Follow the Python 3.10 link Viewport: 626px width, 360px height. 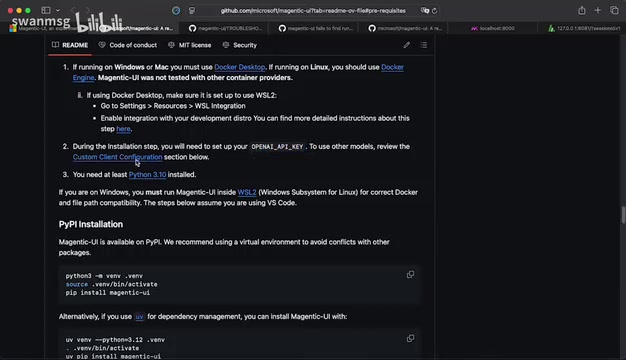tap(147, 174)
